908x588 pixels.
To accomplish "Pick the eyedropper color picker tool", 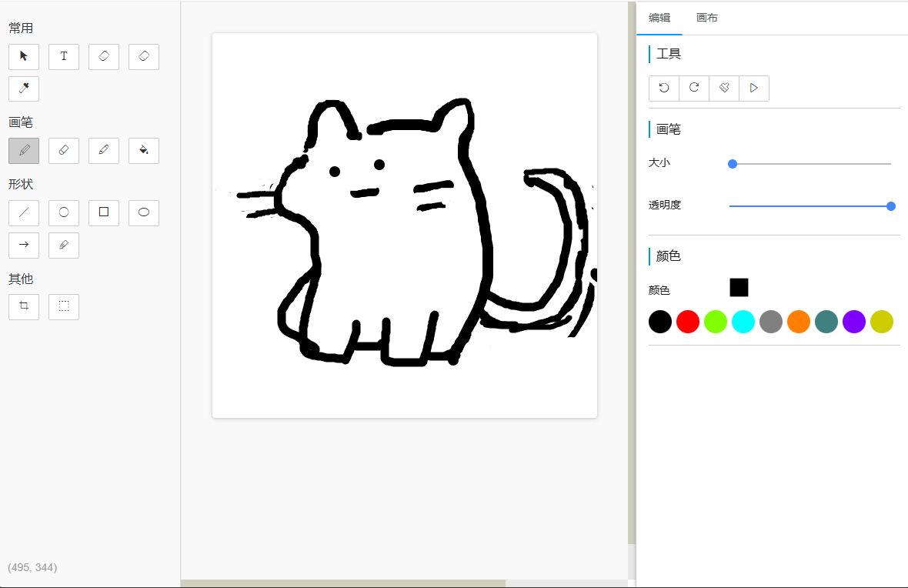I will (x=24, y=89).
